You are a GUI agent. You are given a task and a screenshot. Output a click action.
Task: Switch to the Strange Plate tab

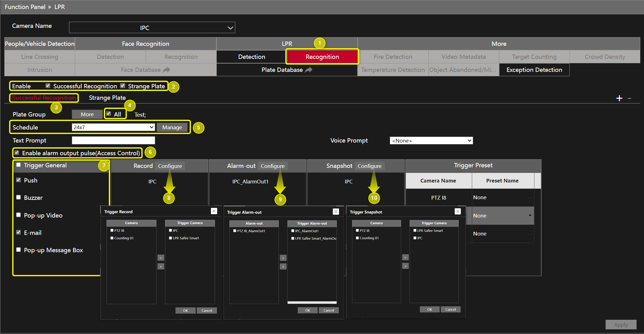[107, 98]
